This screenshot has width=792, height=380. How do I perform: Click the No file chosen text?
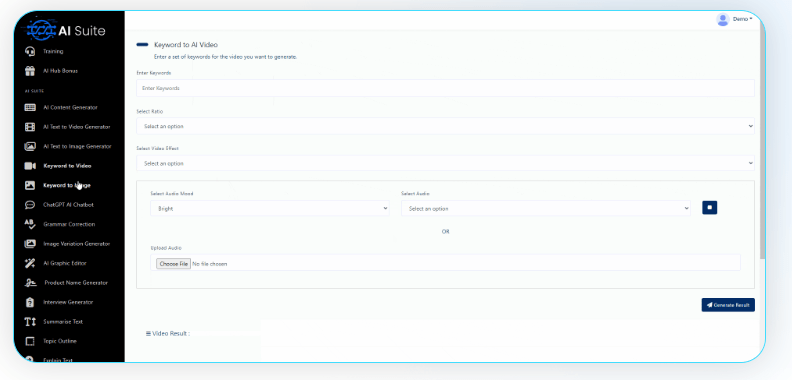coord(210,264)
